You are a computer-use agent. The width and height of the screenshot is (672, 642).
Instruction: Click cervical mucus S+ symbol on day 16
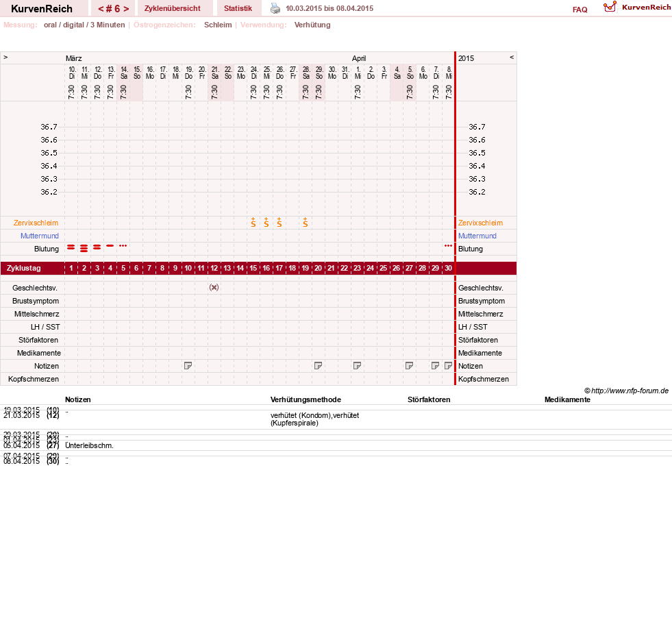click(266, 222)
